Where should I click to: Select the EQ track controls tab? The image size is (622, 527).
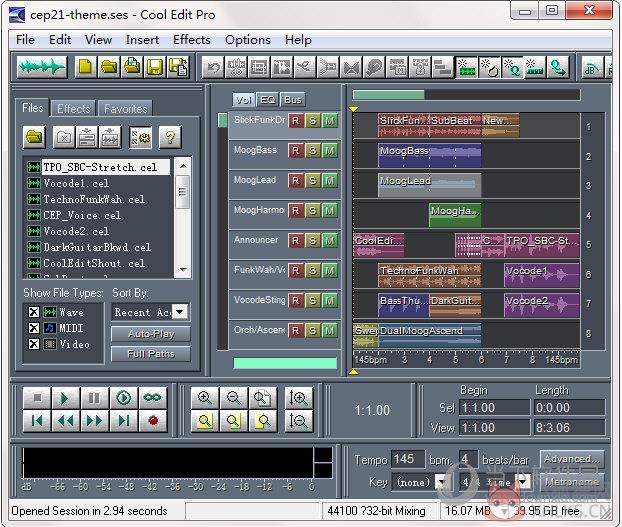click(x=268, y=100)
